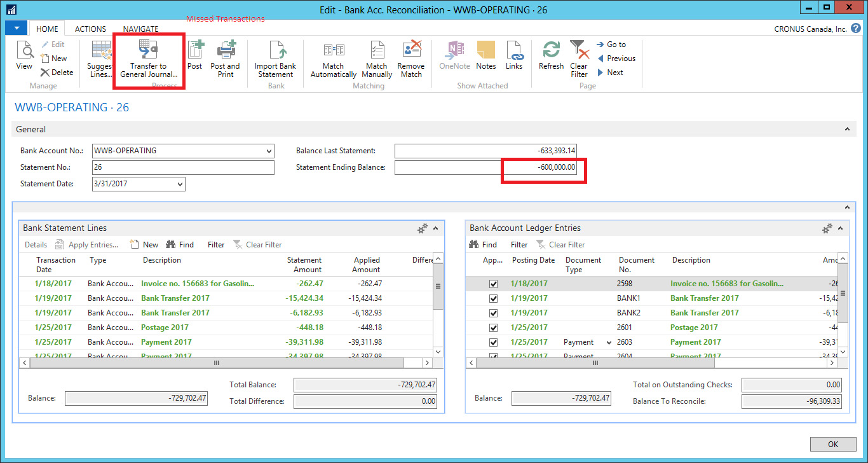Open Suggest Lines action

click(100, 59)
